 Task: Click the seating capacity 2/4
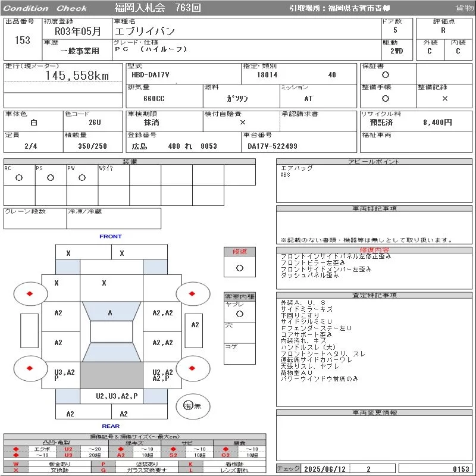click(x=31, y=146)
